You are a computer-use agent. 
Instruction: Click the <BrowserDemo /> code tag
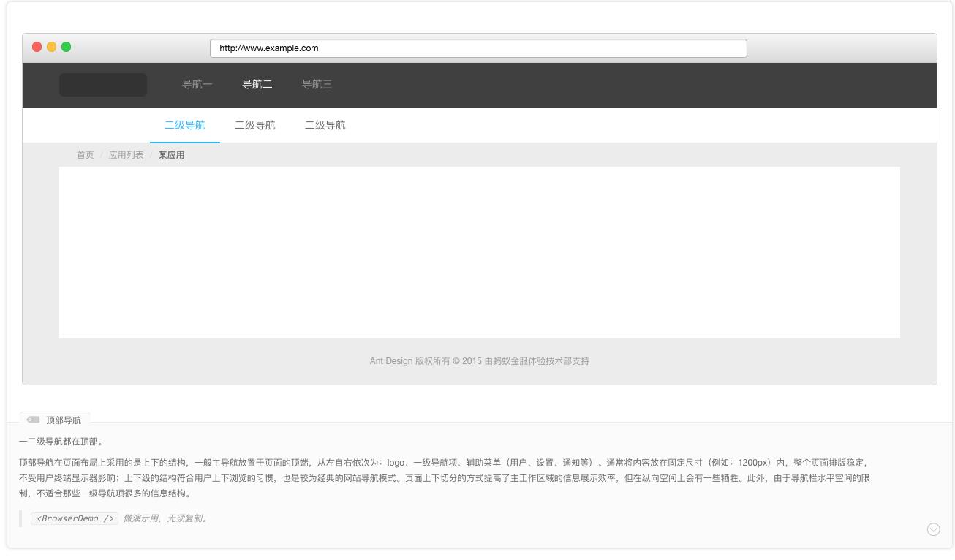[x=75, y=518]
